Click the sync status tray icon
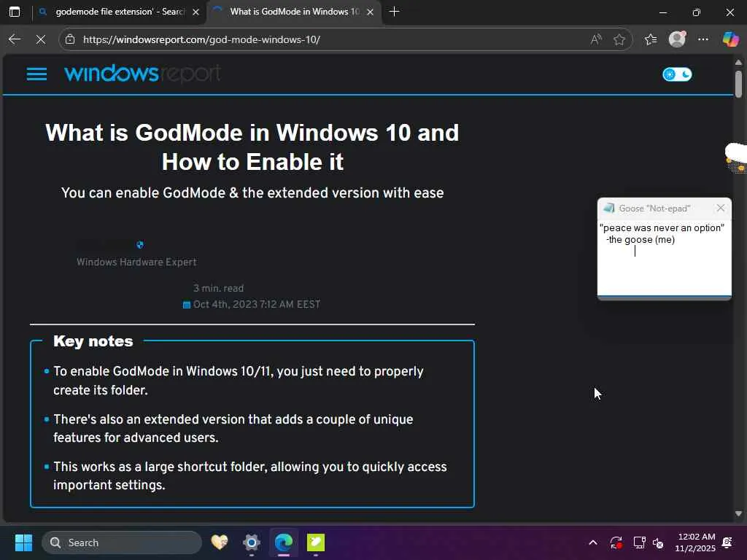This screenshot has width=747, height=560. pos(616,542)
